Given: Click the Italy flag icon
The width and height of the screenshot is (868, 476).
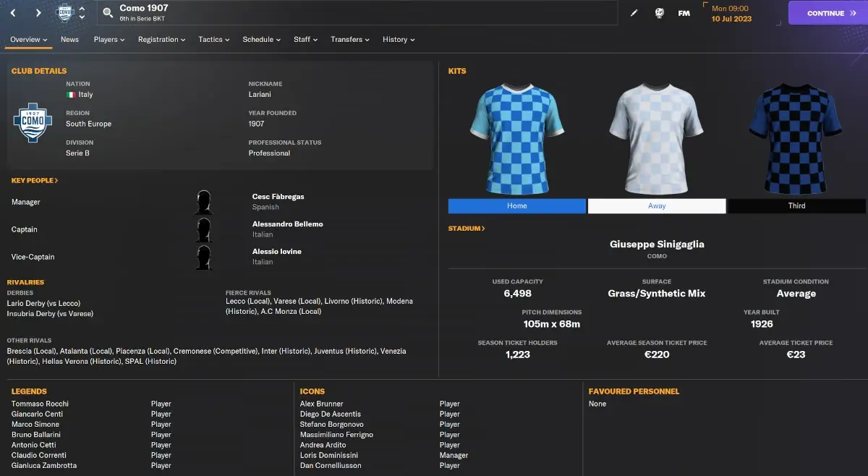Looking at the screenshot, I should coord(71,95).
